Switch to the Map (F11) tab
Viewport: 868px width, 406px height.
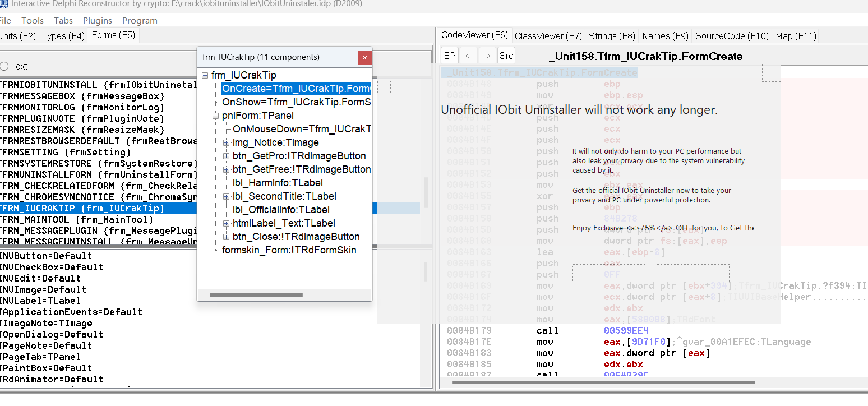pyautogui.click(x=796, y=36)
